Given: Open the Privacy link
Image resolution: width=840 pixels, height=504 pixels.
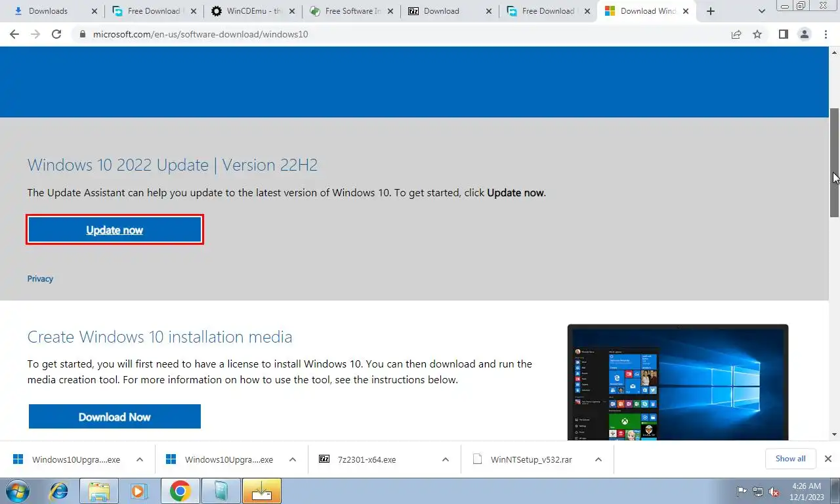Looking at the screenshot, I should tap(40, 279).
